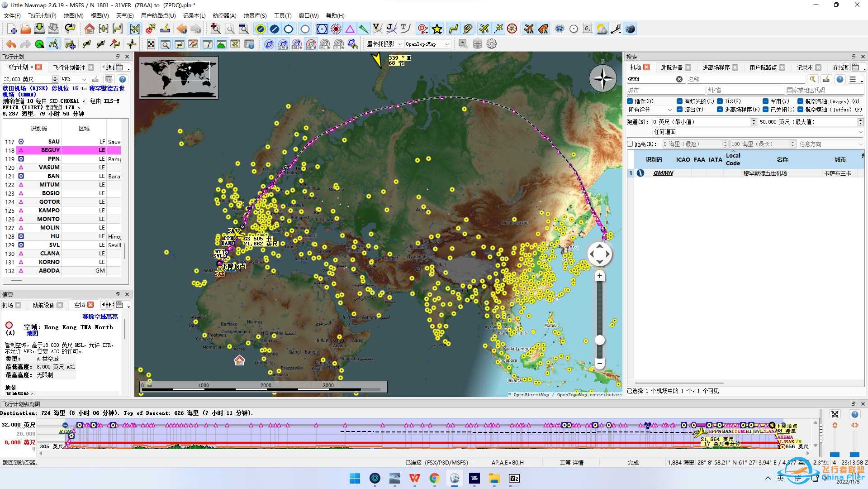Image resolution: width=868 pixels, height=489 pixels.
Task: Open the 工具(T) menu
Action: (283, 15)
